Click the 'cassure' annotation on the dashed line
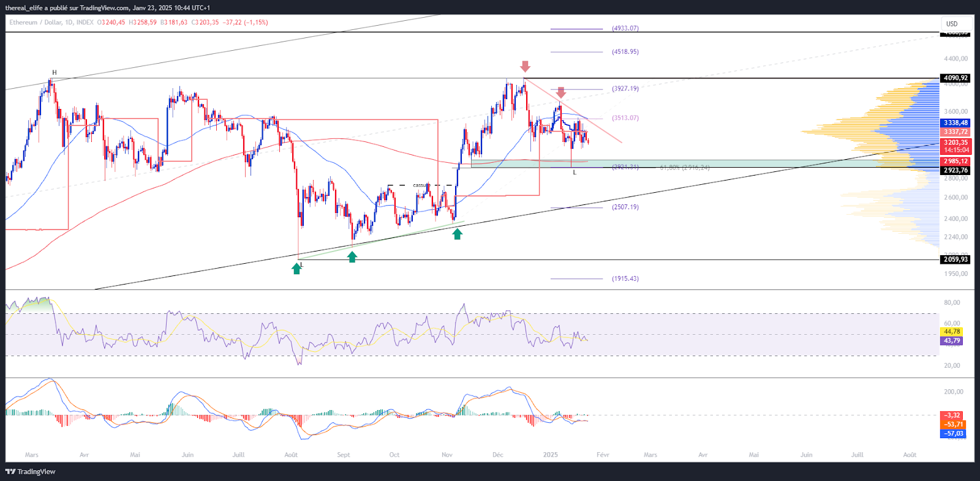The height and width of the screenshot is (481, 980). 421,185
